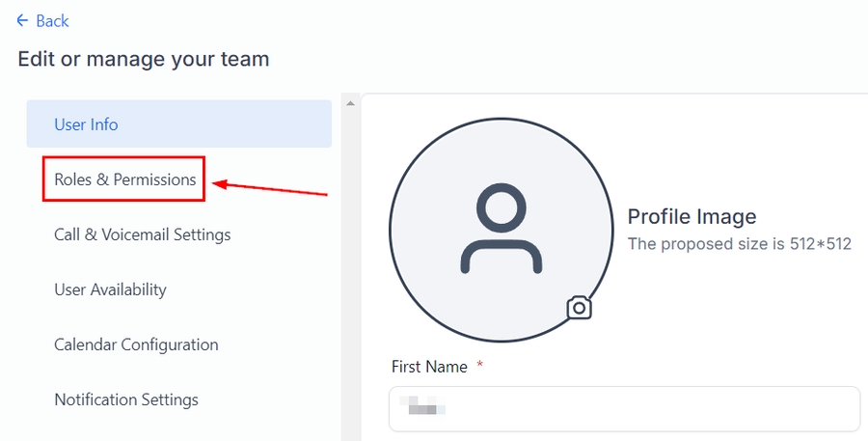The height and width of the screenshot is (441, 868).
Task: Click the red annotation arrow
Action: pyautogui.click(x=270, y=187)
